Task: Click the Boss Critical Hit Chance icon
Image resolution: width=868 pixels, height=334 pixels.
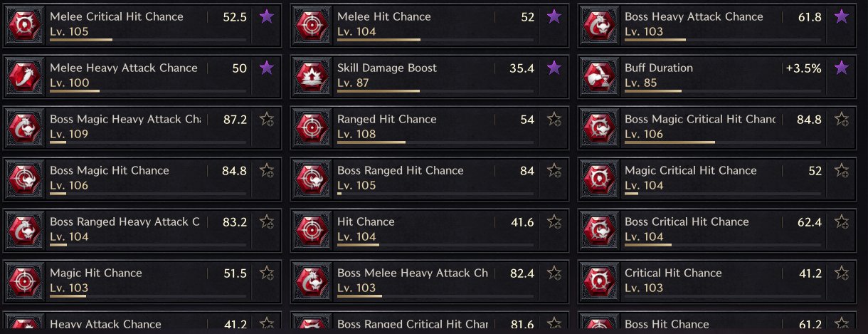Action: point(600,230)
